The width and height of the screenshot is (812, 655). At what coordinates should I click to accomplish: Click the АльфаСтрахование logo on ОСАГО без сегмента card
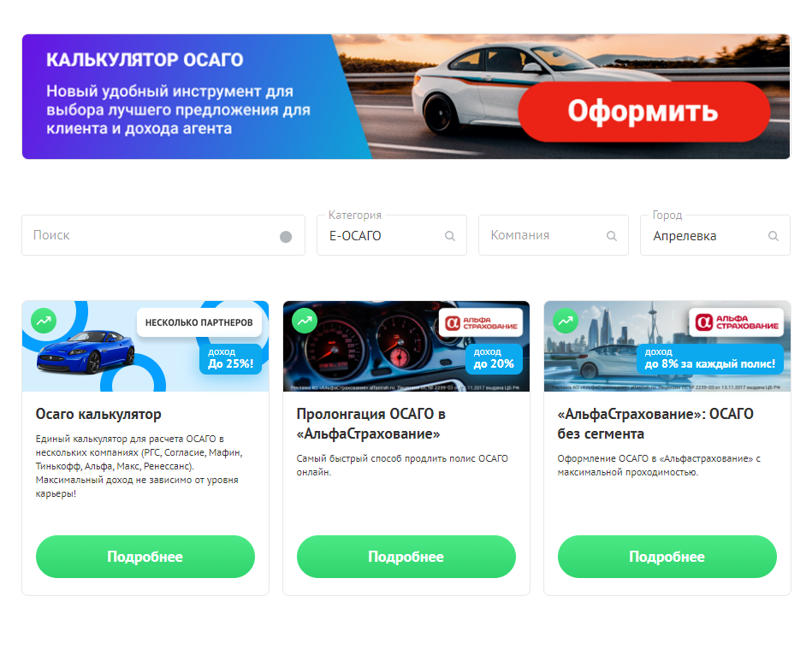click(737, 322)
